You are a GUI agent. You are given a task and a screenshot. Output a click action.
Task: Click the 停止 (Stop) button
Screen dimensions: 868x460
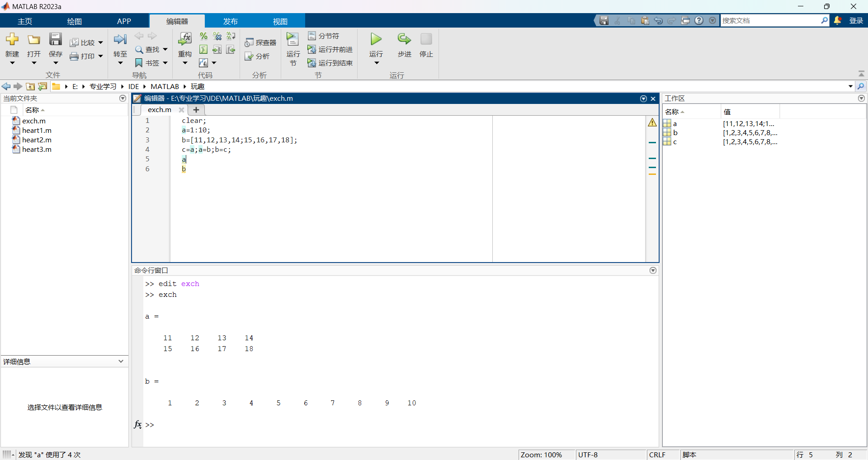[426, 39]
